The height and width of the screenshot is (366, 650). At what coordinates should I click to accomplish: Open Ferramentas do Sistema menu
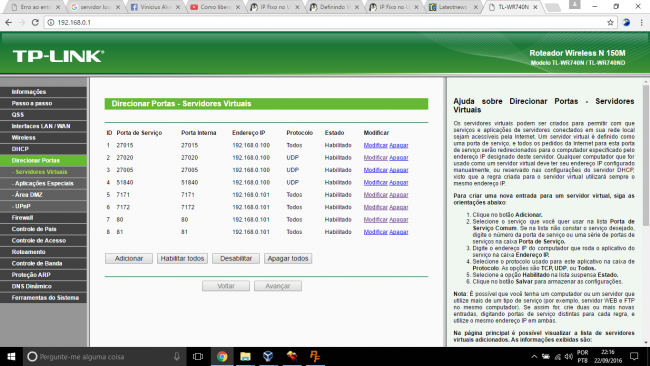coord(44,298)
